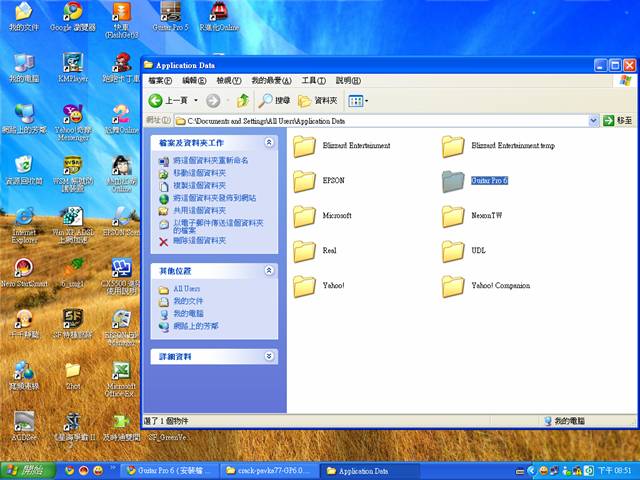Open Google Chrome desktop shortcut
640x480 pixels.
[73, 17]
